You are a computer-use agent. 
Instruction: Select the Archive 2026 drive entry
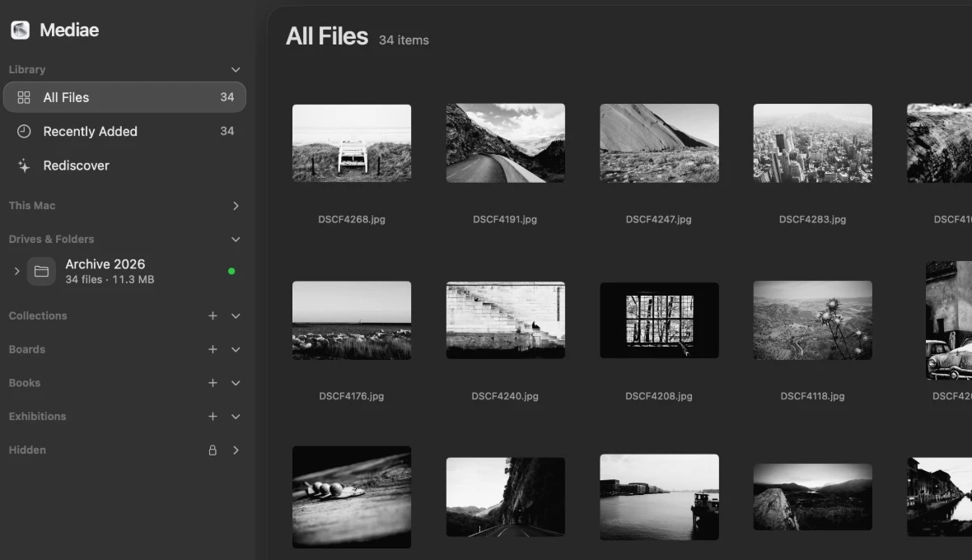pos(124,271)
